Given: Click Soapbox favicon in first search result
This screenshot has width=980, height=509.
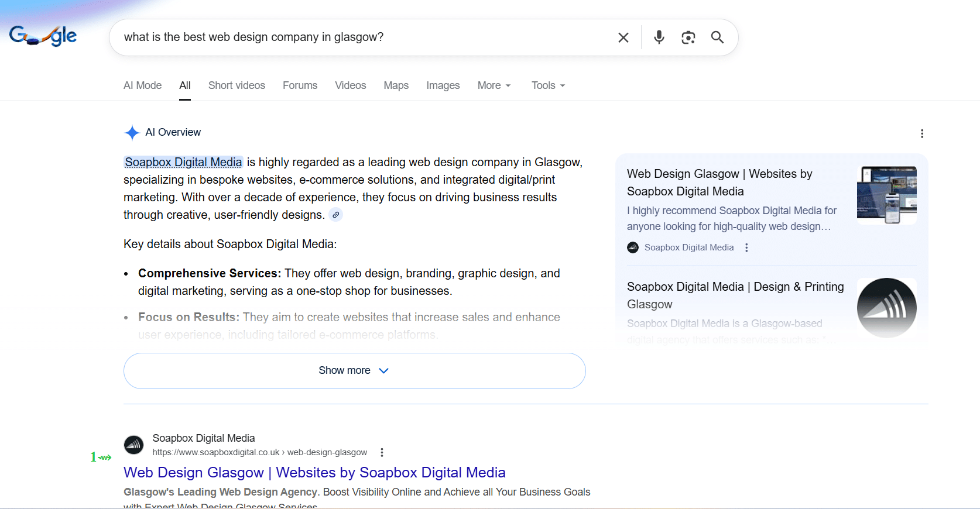Looking at the screenshot, I should click(134, 445).
